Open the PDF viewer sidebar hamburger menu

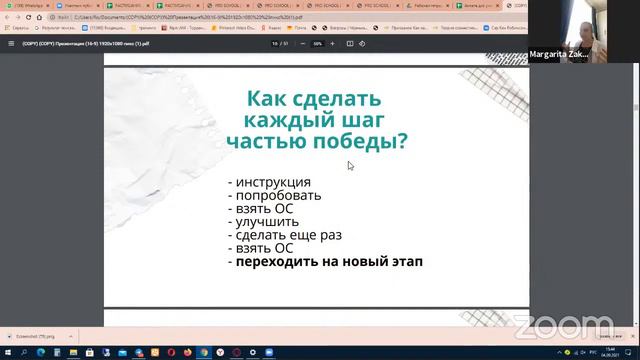click(11, 44)
